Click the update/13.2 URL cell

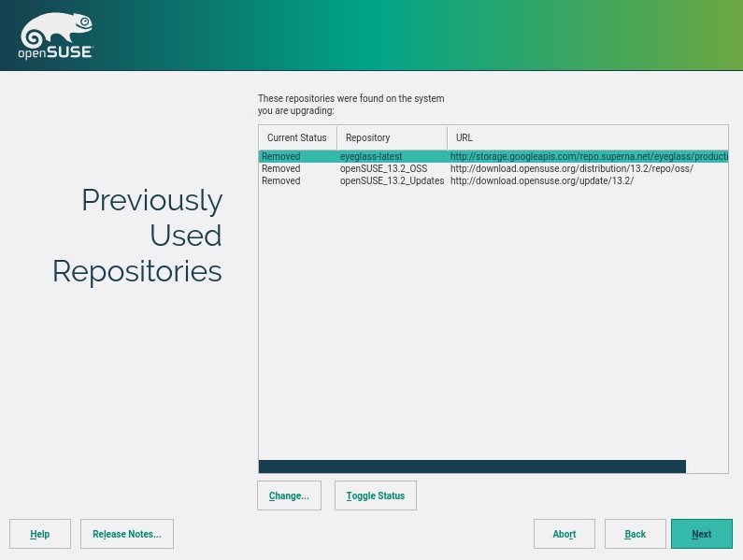(x=542, y=181)
